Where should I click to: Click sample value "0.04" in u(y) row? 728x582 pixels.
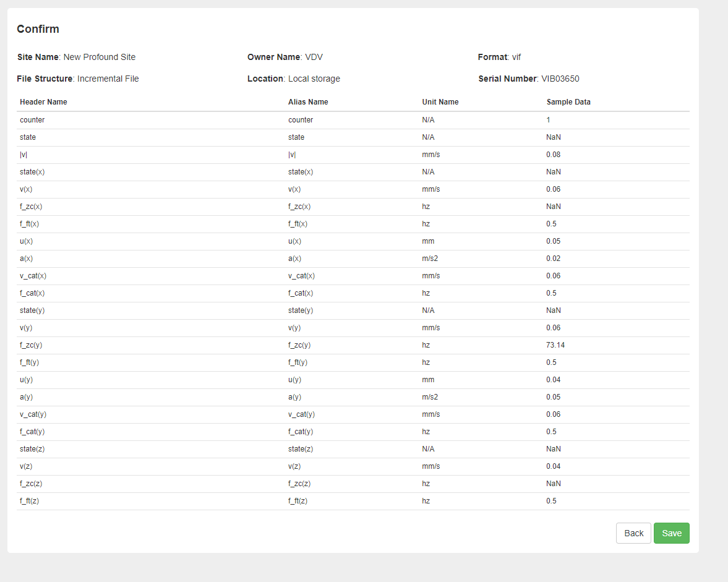[x=554, y=380]
